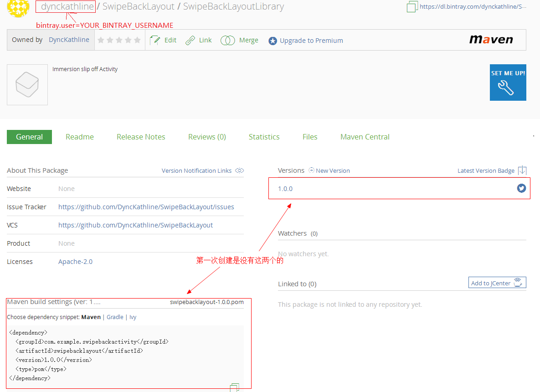
Task: Click the Edit pencil icon
Action: [x=155, y=40]
